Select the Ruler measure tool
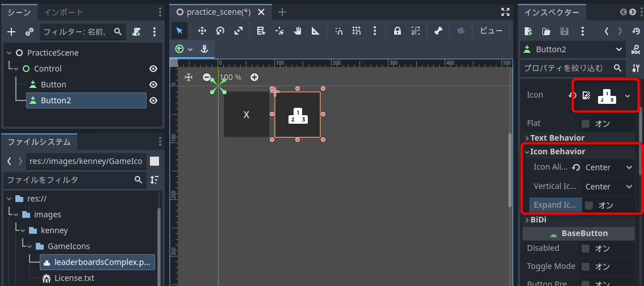The image size is (644, 286). click(315, 31)
